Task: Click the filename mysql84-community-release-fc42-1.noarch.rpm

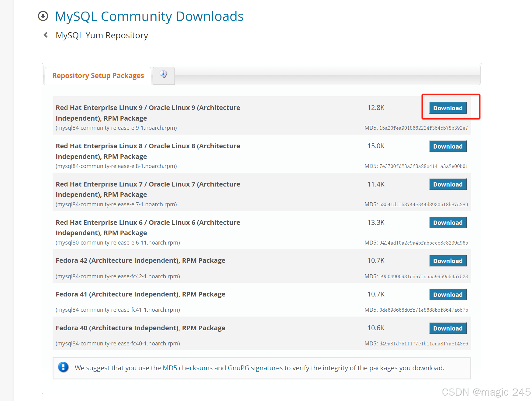Action: click(118, 276)
